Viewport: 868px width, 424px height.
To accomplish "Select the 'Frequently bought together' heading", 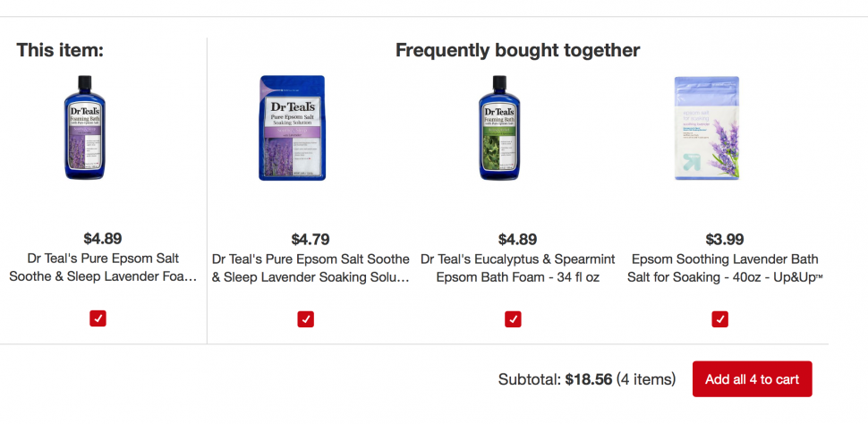I will click(517, 50).
